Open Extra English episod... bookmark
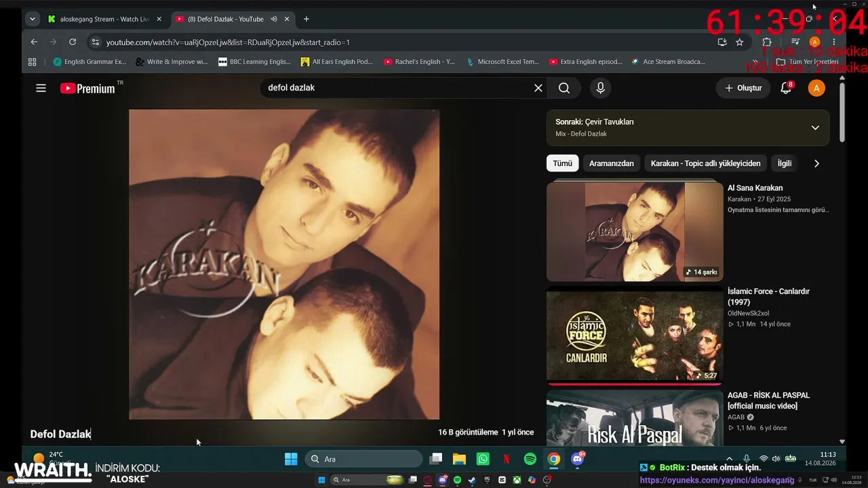 click(x=586, y=62)
